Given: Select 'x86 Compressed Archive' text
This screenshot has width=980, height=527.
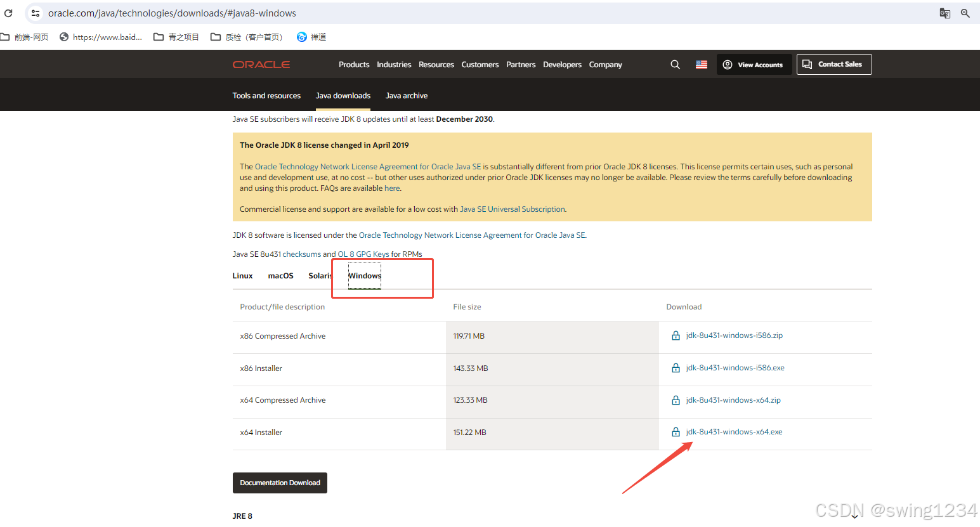Looking at the screenshot, I should 283,336.
